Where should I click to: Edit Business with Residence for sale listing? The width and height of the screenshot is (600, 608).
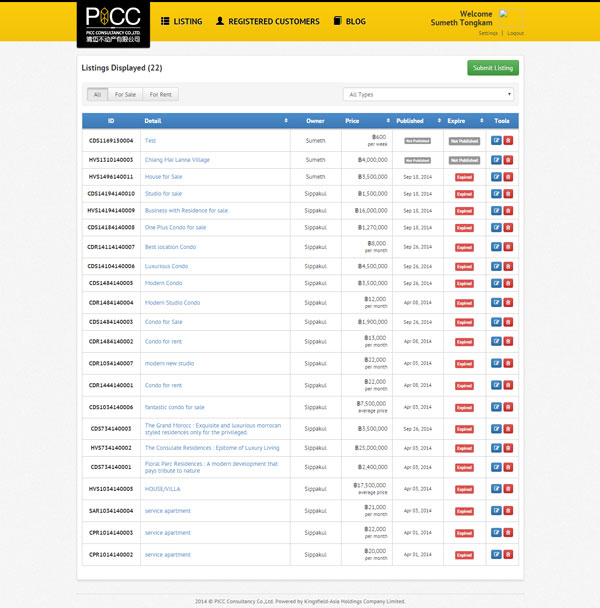496,211
